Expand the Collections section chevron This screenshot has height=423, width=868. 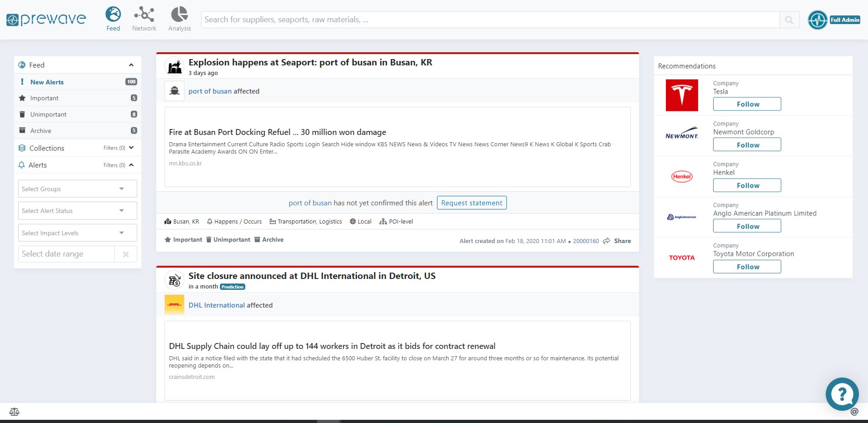click(131, 148)
